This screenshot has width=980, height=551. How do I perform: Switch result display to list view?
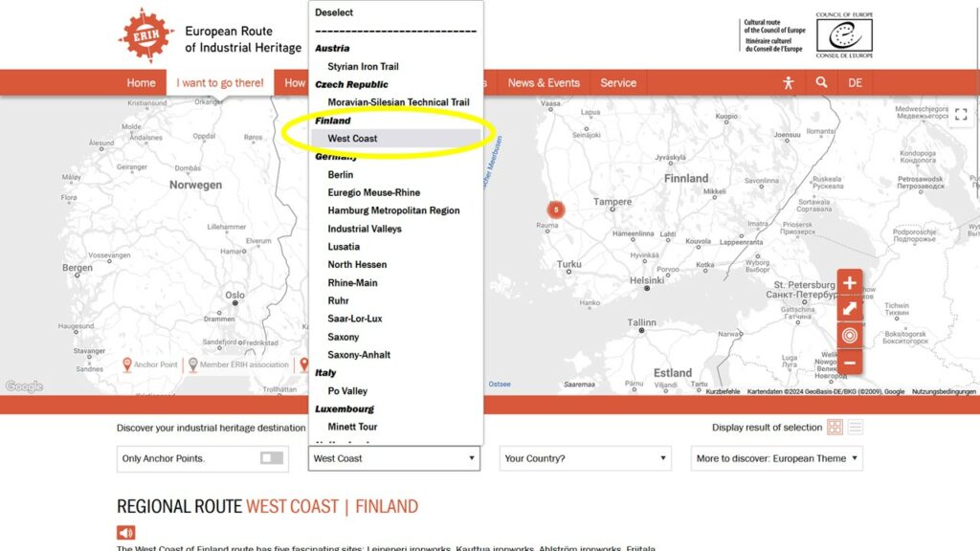coord(855,427)
